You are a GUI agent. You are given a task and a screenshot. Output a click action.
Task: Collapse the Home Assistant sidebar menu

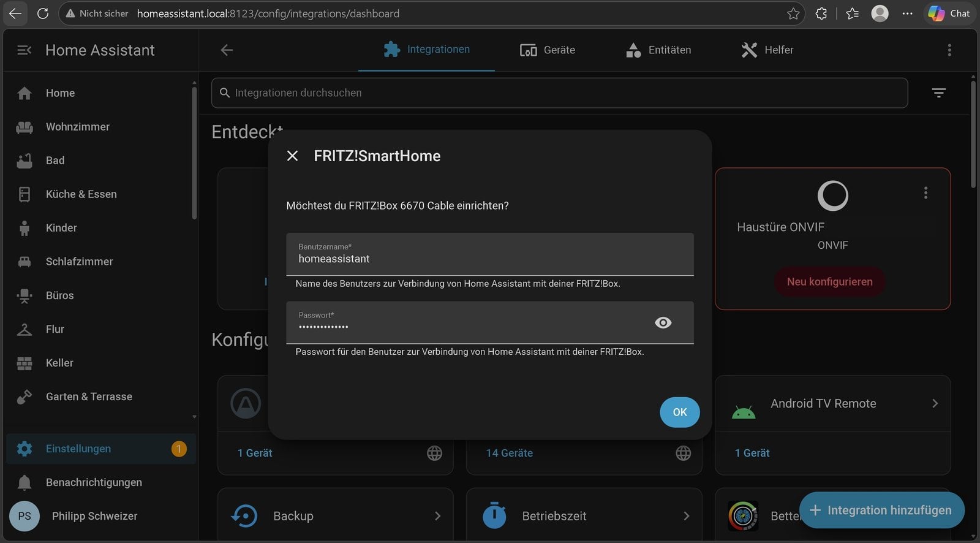(24, 50)
